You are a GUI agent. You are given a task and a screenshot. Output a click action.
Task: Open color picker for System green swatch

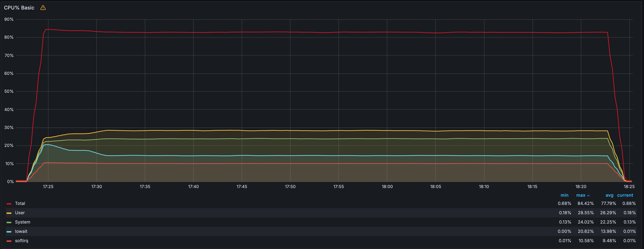click(x=9, y=222)
